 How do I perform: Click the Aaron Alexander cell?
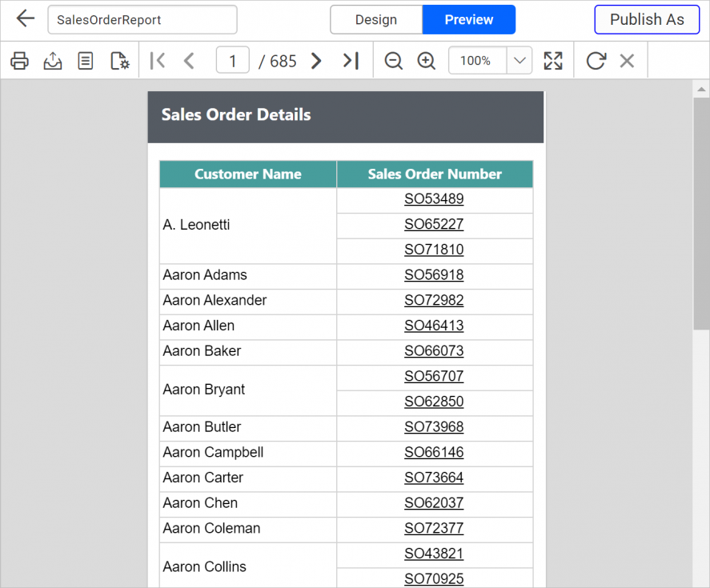pyautogui.click(x=248, y=302)
